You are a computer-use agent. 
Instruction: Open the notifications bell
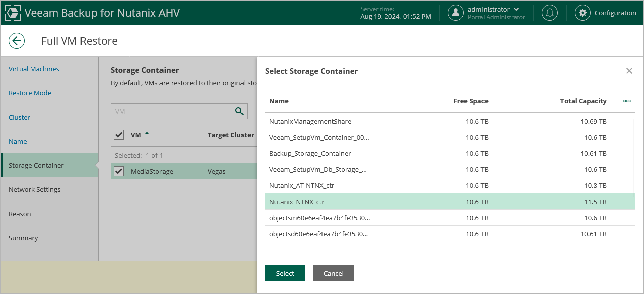coord(549,13)
